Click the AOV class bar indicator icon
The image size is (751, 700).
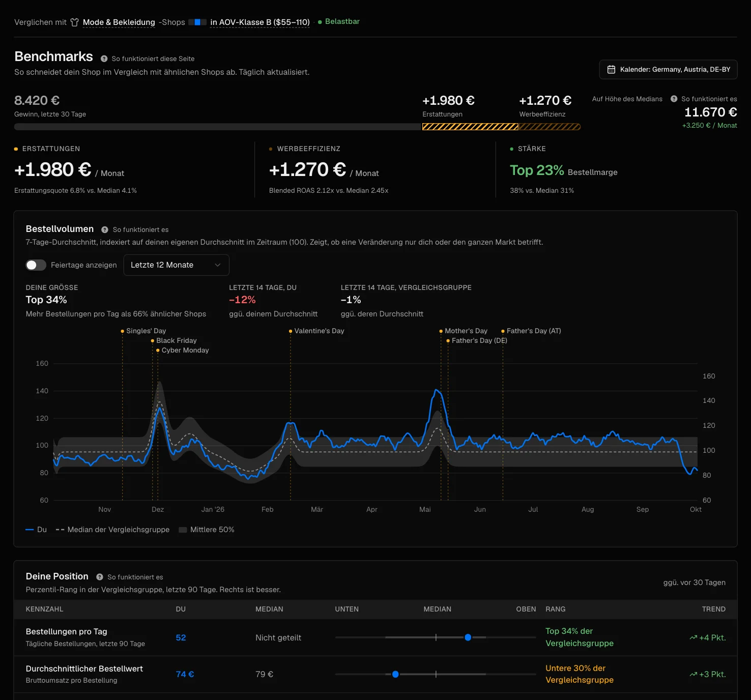pos(197,22)
